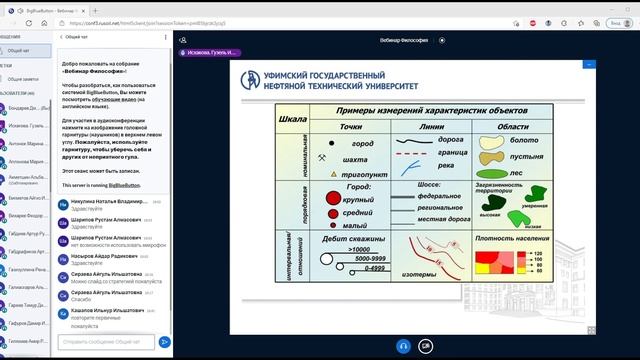Leave audio using the blue headset button
640x360 pixels.
point(403,346)
